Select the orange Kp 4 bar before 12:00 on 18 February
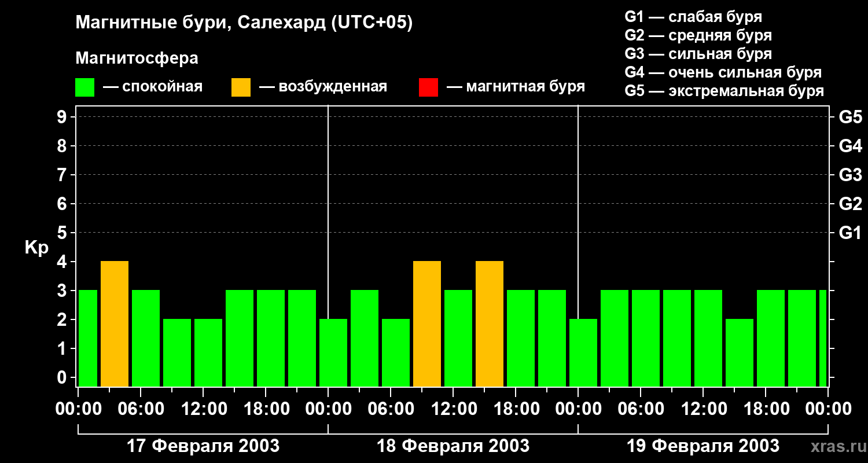 point(427,324)
